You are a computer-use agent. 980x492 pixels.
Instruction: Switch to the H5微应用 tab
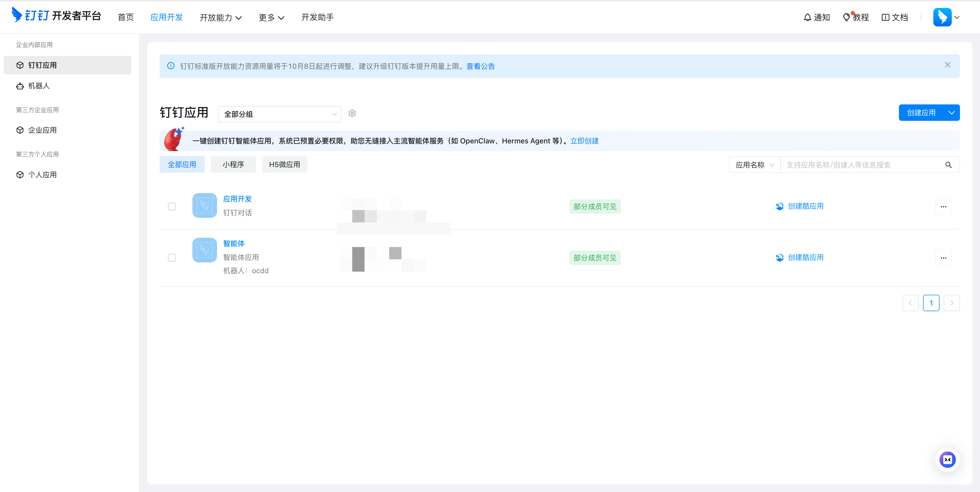click(285, 164)
